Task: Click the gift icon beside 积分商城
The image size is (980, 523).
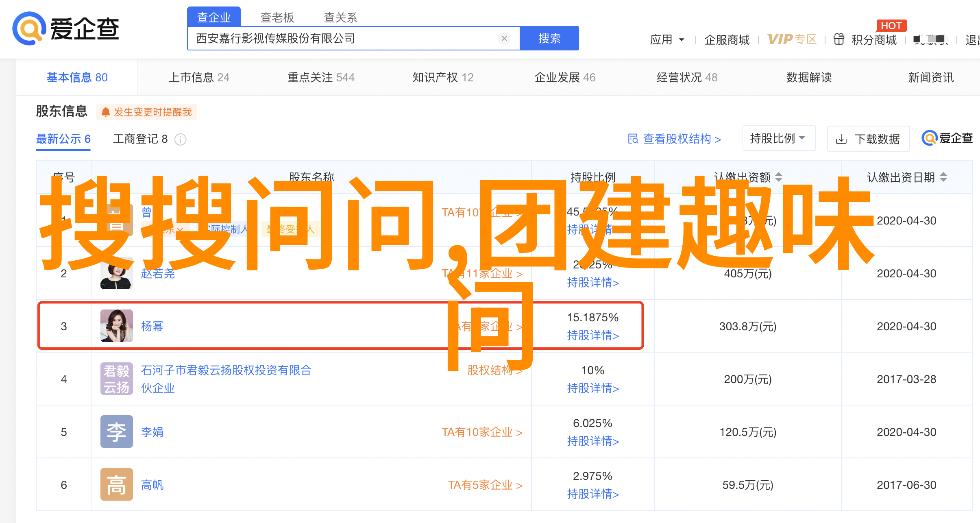Action: [839, 39]
